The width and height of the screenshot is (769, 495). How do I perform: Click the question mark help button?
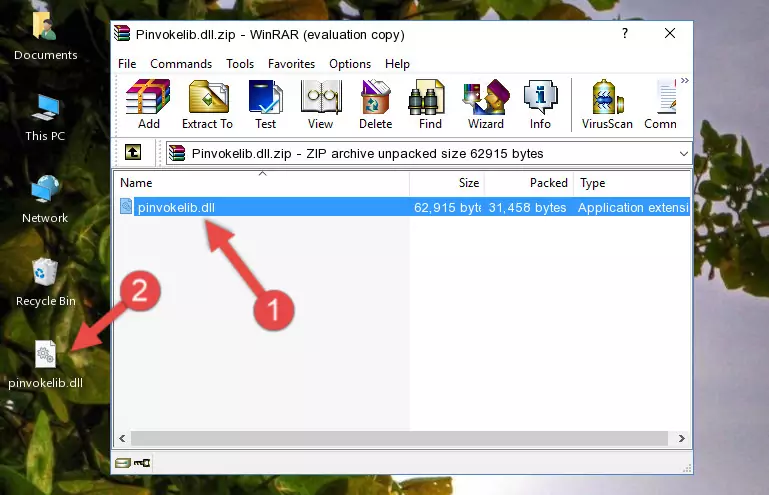coord(625,33)
